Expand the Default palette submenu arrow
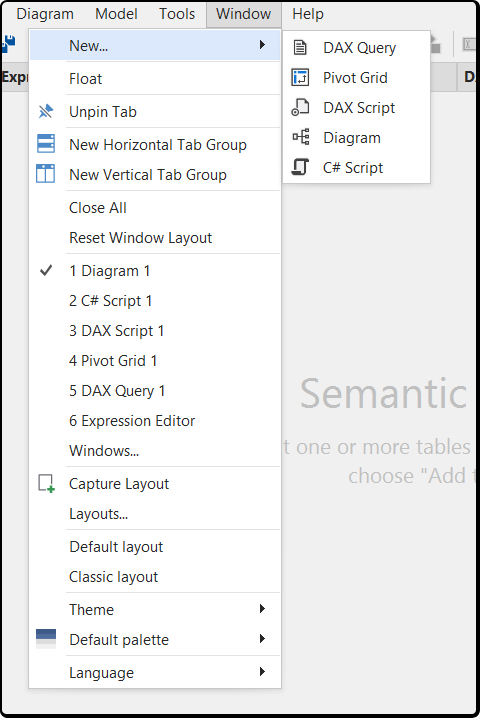 [262, 638]
